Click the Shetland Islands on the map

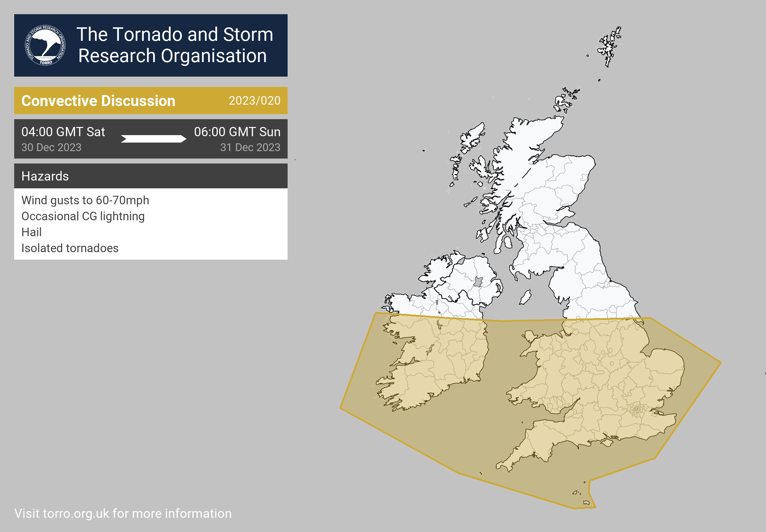tap(609, 48)
